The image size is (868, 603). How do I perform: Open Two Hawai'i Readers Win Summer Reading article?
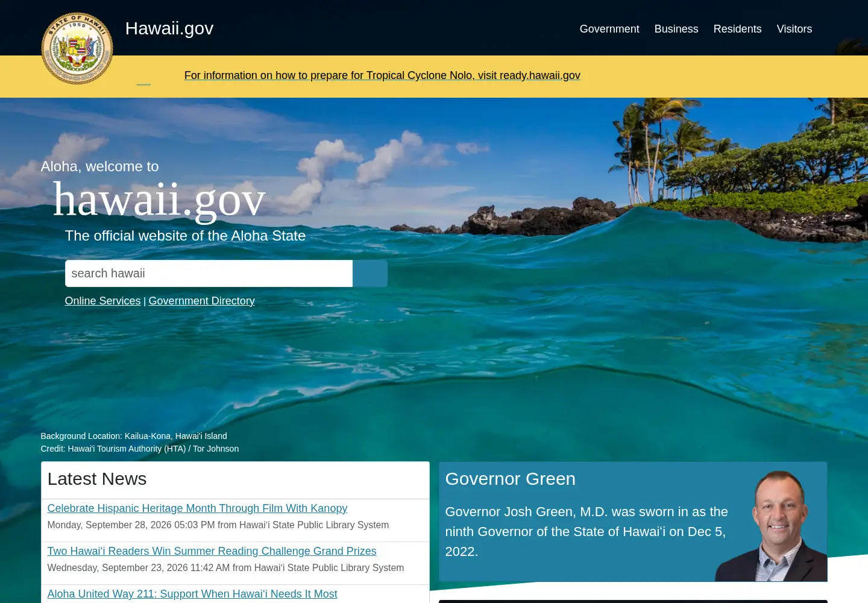[212, 551]
